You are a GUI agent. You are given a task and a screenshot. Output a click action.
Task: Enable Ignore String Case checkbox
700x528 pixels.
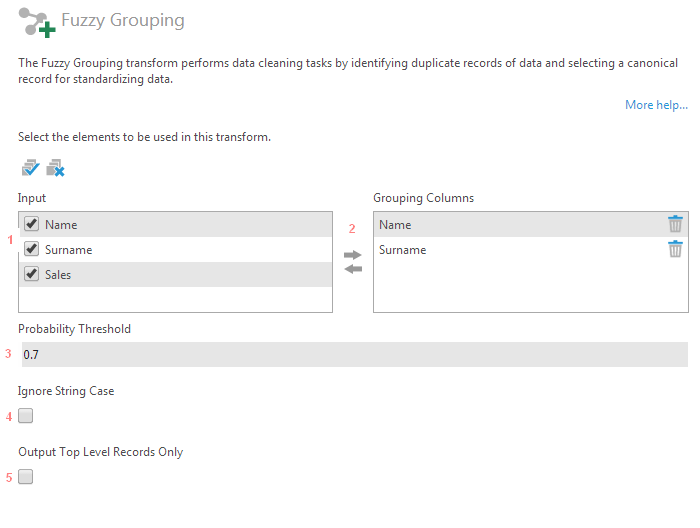pyautogui.click(x=26, y=416)
